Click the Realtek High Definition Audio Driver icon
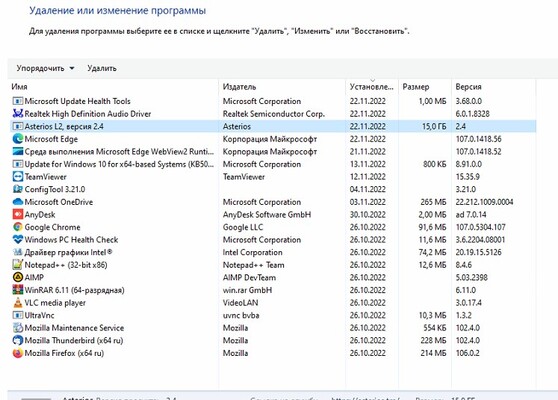 pos(17,114)
